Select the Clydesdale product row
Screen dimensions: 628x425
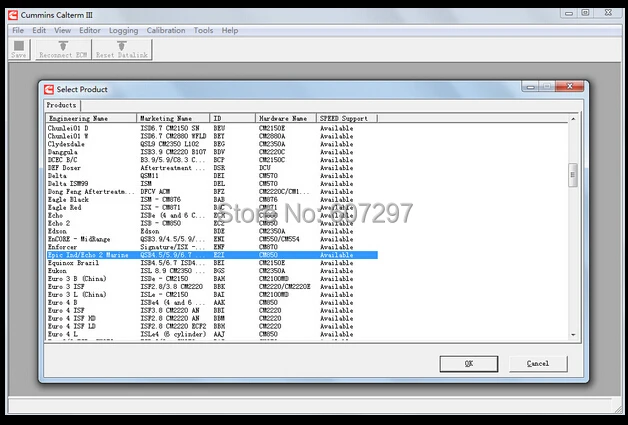212,144
